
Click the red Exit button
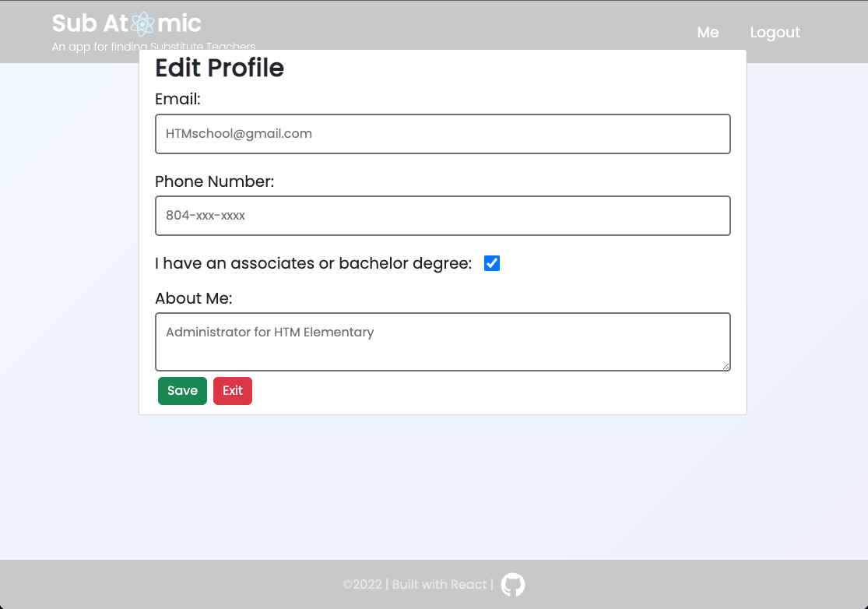point(233,390)
